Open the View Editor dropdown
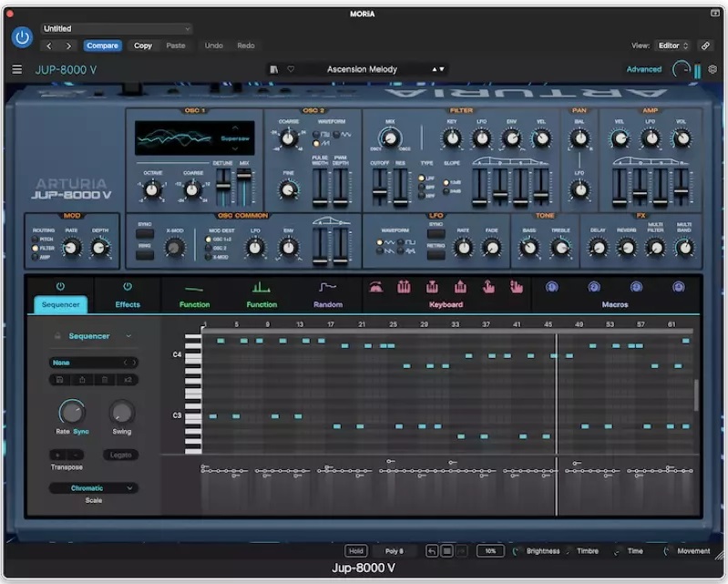728x584 pixels. (x=672, y=46)
